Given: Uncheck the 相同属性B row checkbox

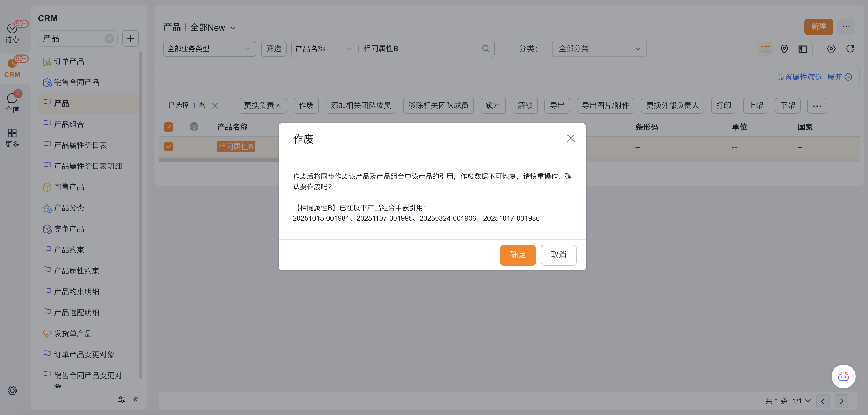Looking at the screenshot, I should (168, 146).
